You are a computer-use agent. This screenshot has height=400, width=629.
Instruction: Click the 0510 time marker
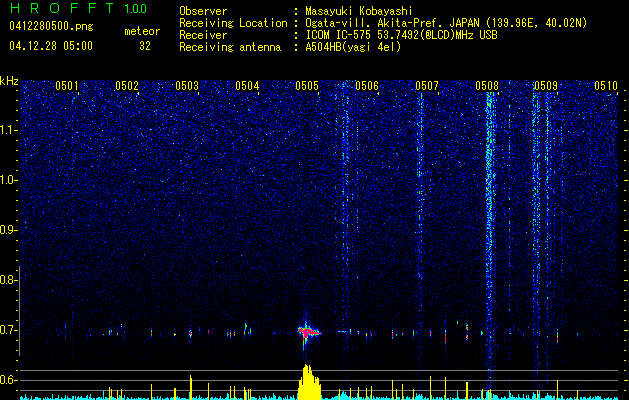(606, 86)
